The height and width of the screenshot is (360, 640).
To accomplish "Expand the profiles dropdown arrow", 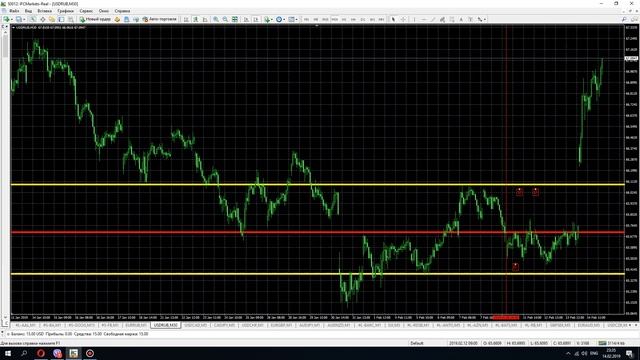I will pyautogui.click(x=24, y=19).
